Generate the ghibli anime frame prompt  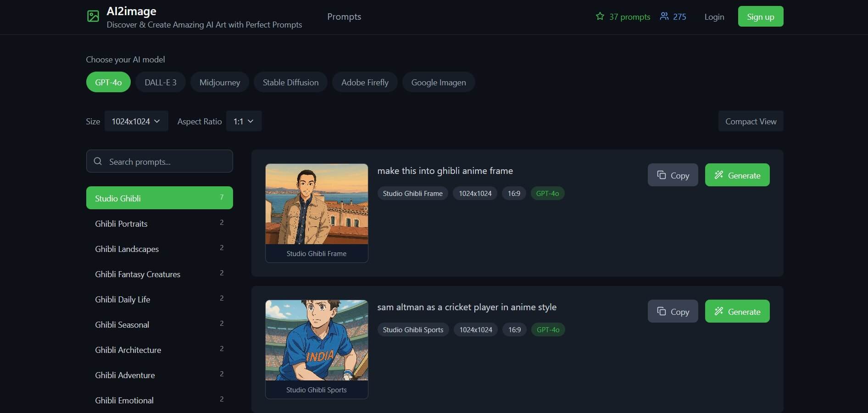click(737, 175)
